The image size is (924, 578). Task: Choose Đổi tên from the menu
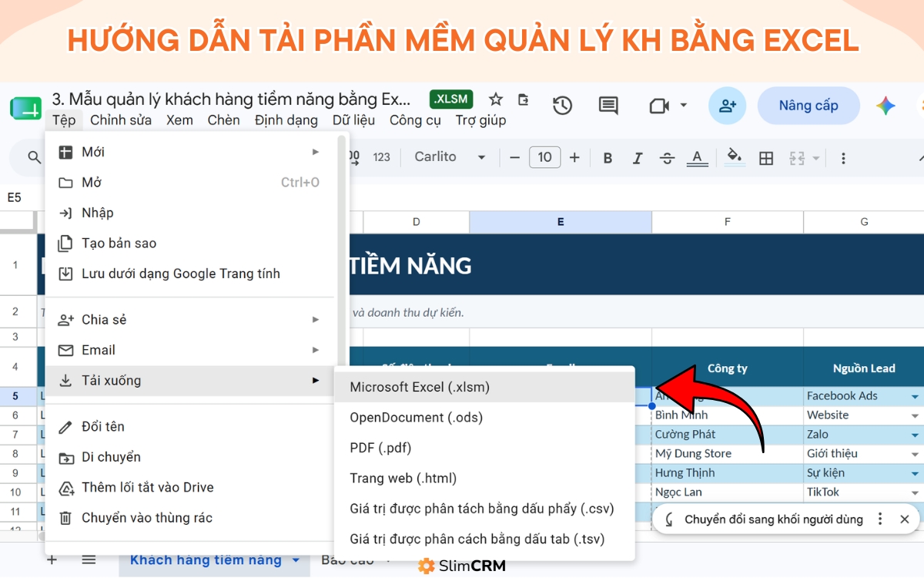pyautogui.click(x=190, y=426)
